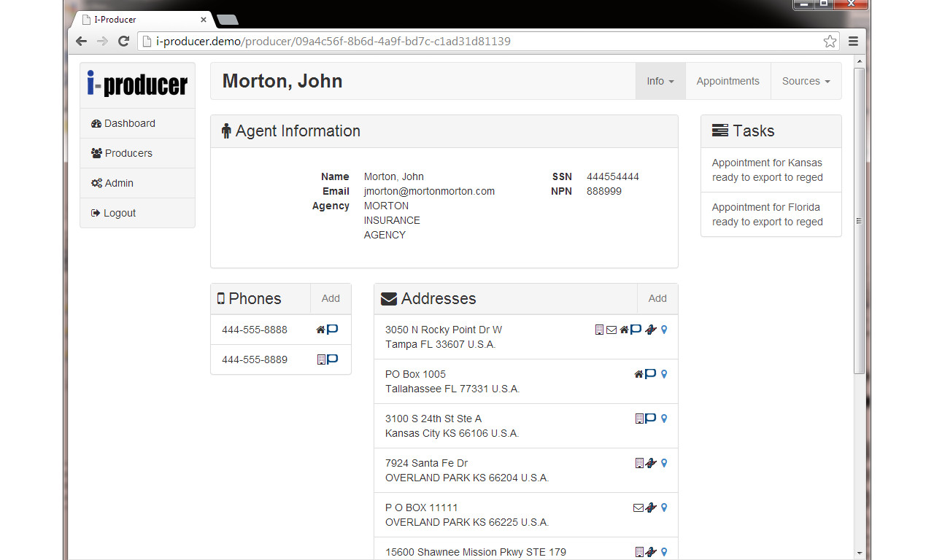
Task: Open the Info dropdown menu
Action: (x=660, y=81)
